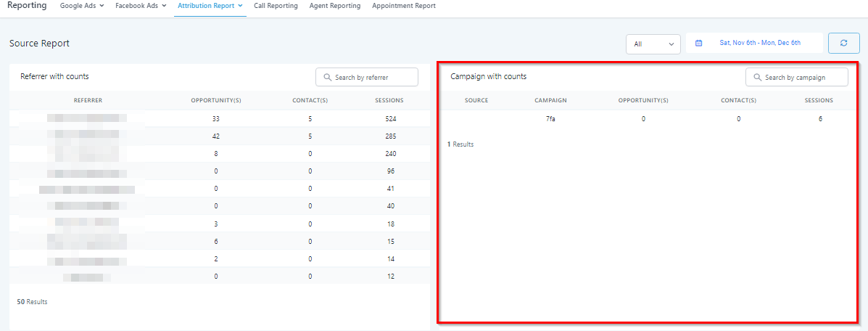
Task: Sort referrers by Sessions column header
Action: (x=390, y=100)
